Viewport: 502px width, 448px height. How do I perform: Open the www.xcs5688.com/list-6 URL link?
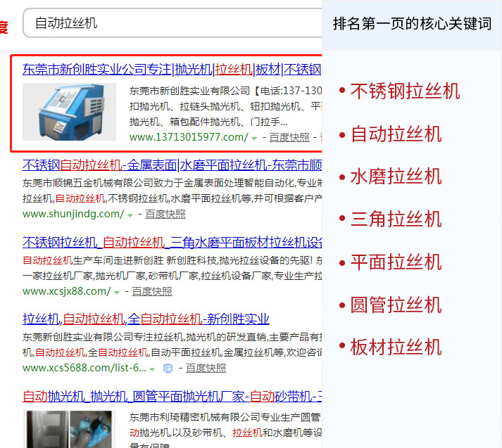point(84,368)
